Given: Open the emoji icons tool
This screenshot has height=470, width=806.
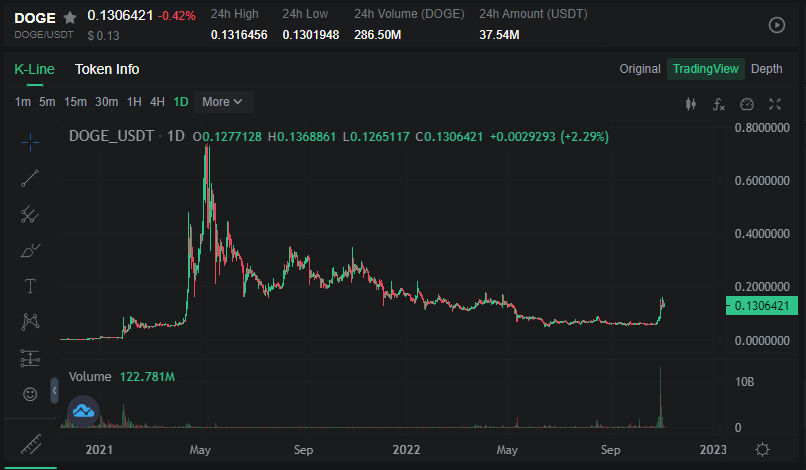Looking at the screenshot, I should click(x=30, y=394).
